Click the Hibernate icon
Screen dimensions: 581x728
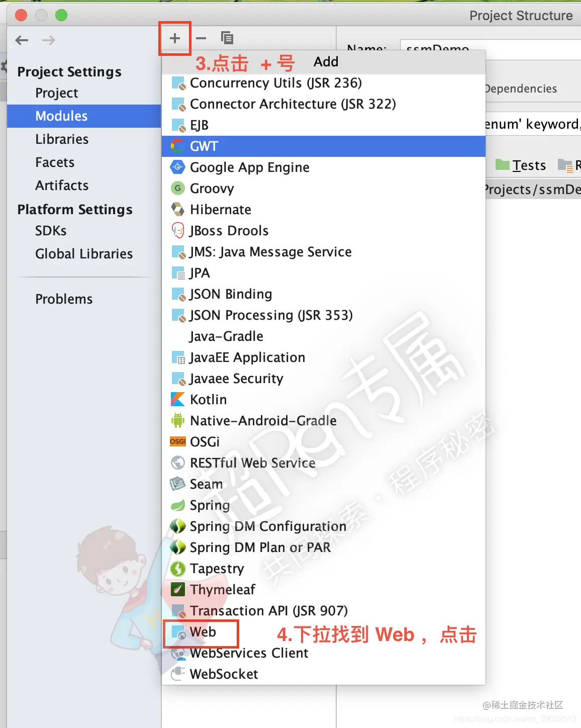(x=178, y=210)
